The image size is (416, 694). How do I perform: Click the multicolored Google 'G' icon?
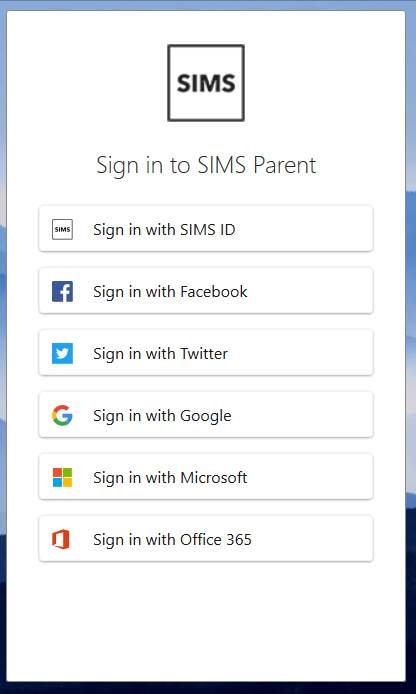click(x=62, y=416)
